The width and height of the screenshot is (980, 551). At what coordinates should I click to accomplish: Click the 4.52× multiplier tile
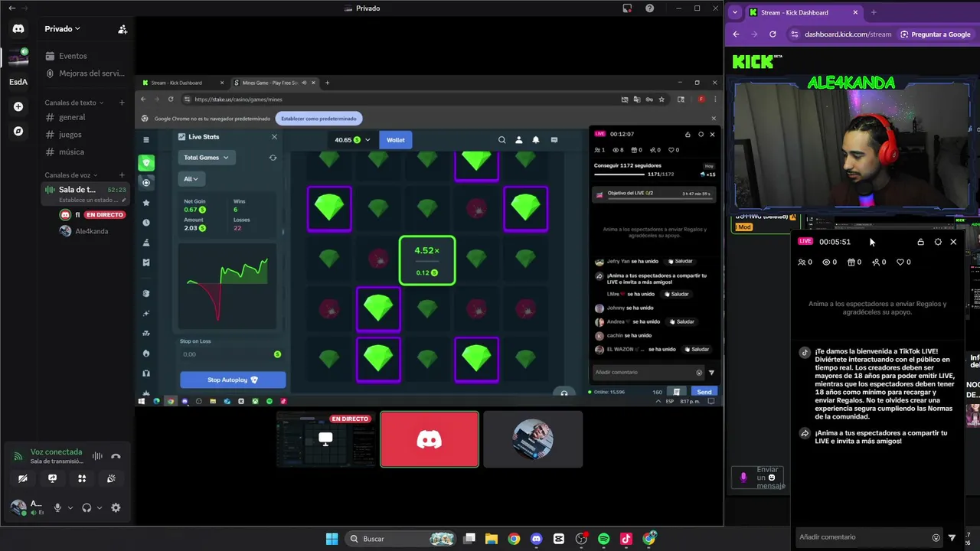click(x=427, y=261)
